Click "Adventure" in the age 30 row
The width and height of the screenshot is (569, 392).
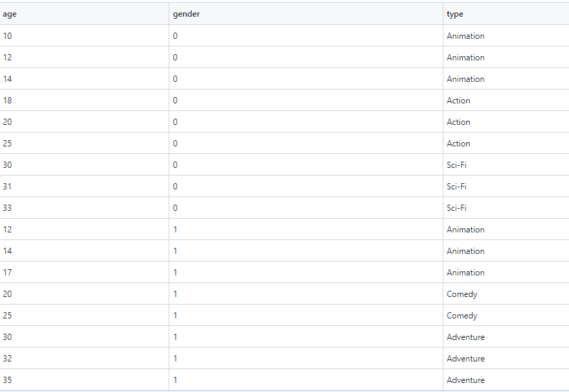click(x=466, y=336)
